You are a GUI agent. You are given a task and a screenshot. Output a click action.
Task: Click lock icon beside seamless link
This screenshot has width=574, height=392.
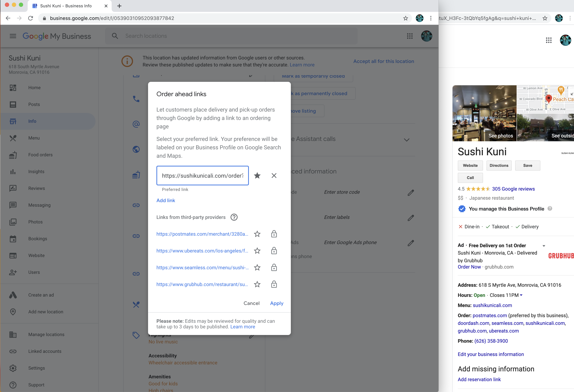tap(274, 267)
